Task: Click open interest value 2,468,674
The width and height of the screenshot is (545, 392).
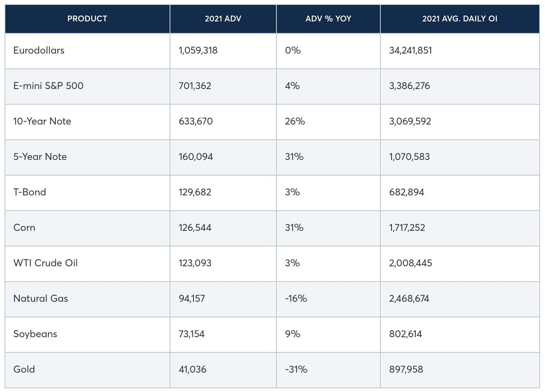Action: pyautogui.click(x=409, y=299)
